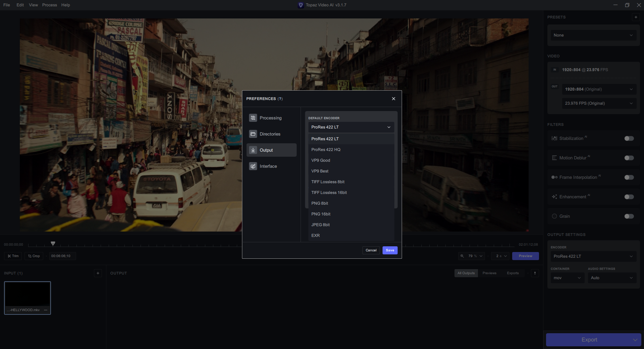Add an input with the plus icon
The height and width of the screenshot is (349, 644).
[98, 273]
